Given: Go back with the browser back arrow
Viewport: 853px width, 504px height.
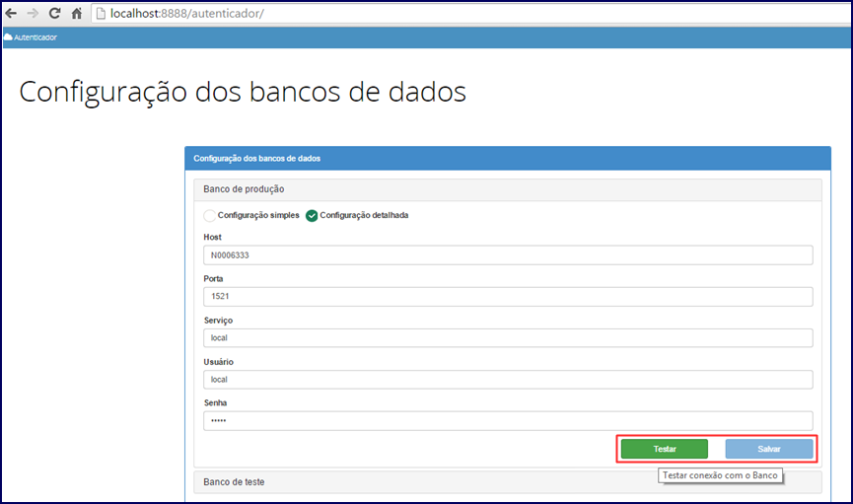Looking at the screenshot, I should [x=11, y=13].
